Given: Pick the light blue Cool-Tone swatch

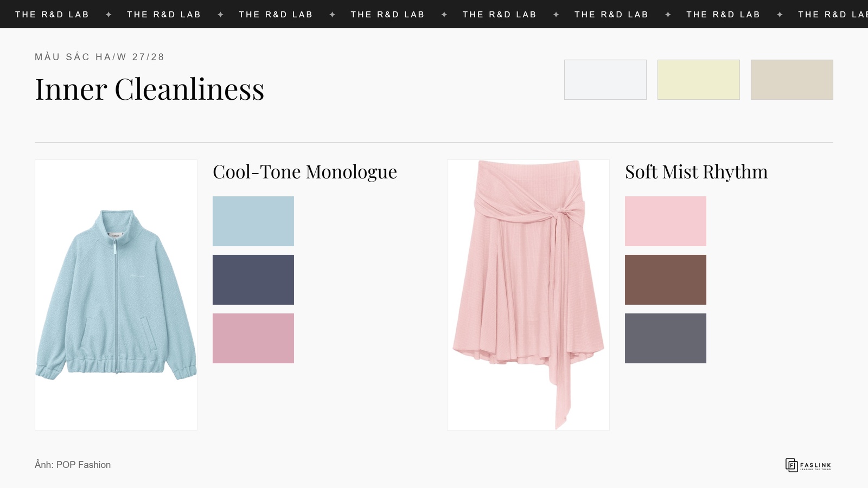Looking at the screenshot, I should click(x=253, y=221).
